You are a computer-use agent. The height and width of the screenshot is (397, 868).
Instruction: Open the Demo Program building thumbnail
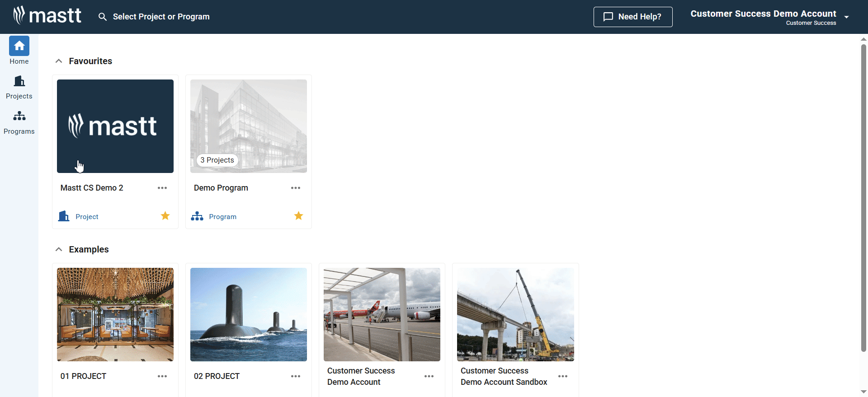coord(249,126)
